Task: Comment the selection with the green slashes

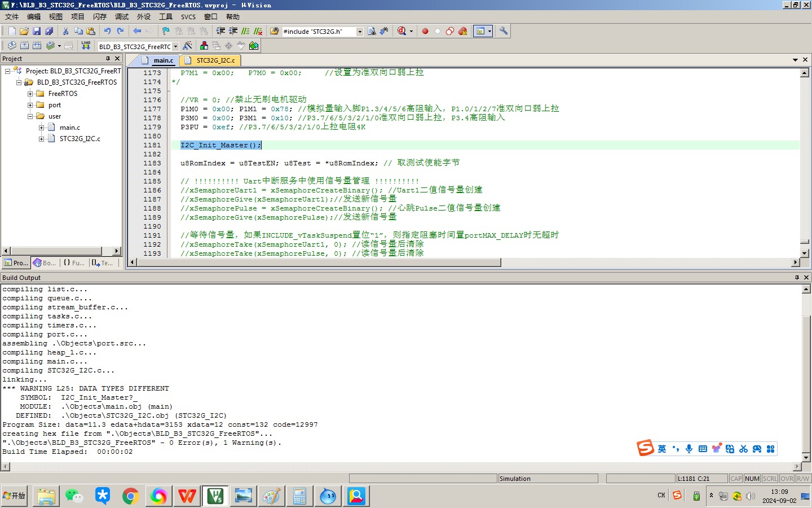Action: point(245,32)
